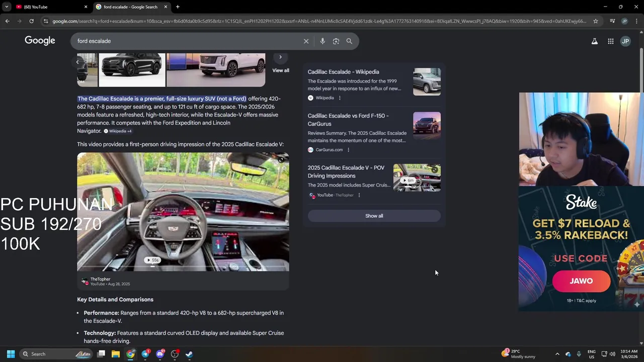Viewport: 644px width, 362px height.
Task: Click the Windows taskbar Search box
Action: click(56, 354)
